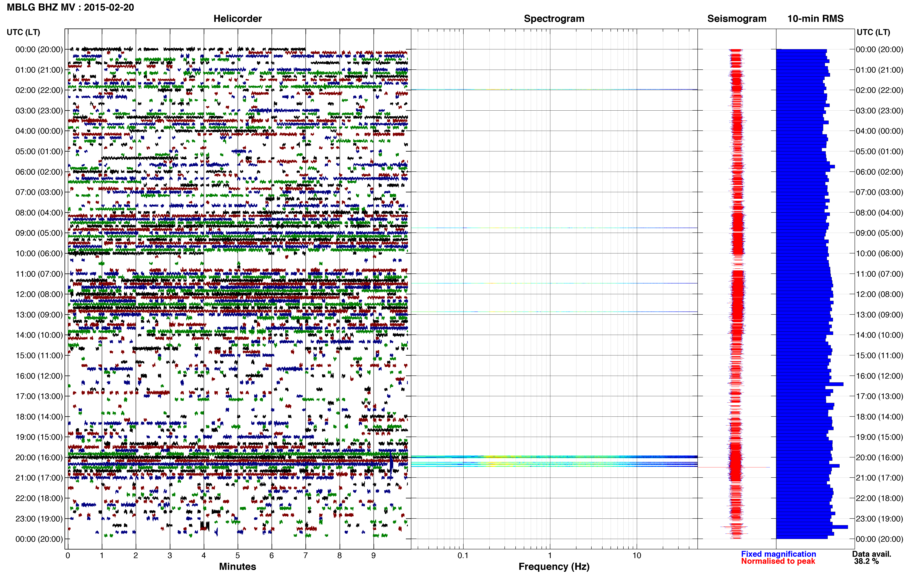Click the Minutes axis label
This screenshot has width=924, height=578.
click(237, 566)
